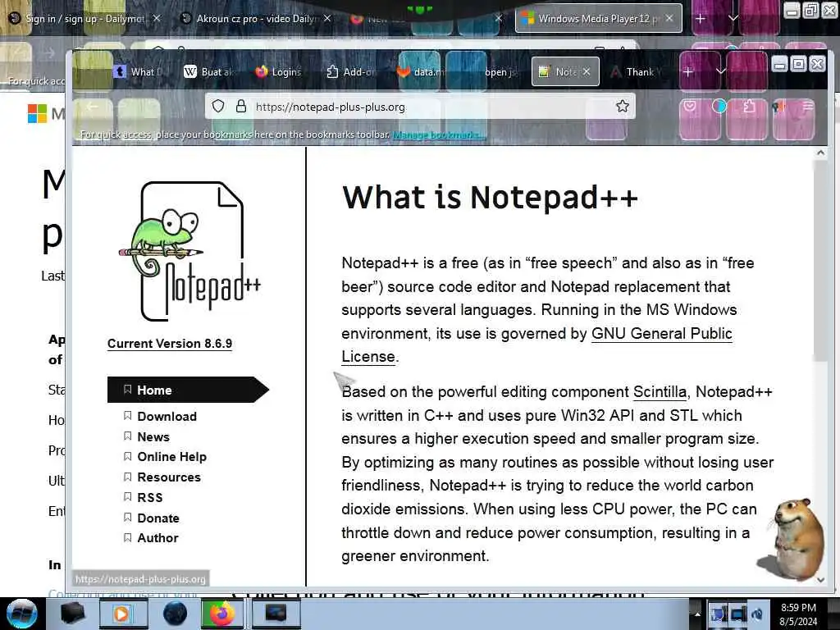Launch Windows Media Player from taskbar
The width and height of the screenshot is (840, 630).
click(x=122, y=614)
